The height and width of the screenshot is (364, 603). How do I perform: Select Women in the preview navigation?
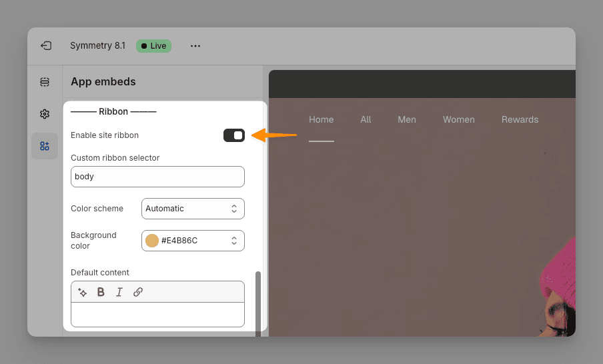[458, 120]
